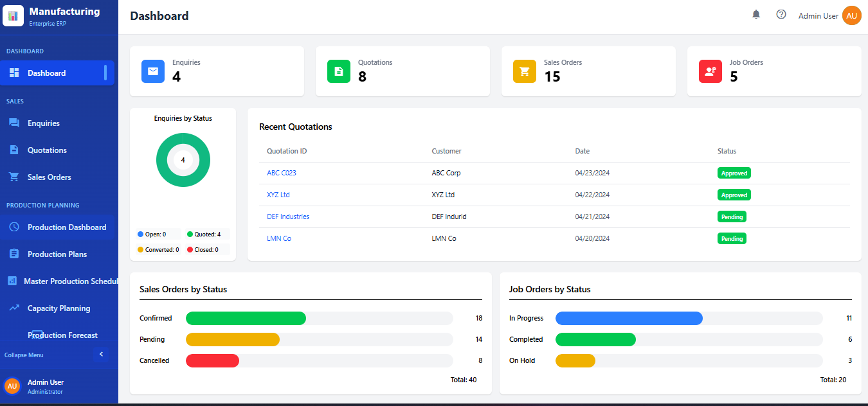
Task: Navigate to Production Forecast in the sidebar
Action: coord(62,335)
